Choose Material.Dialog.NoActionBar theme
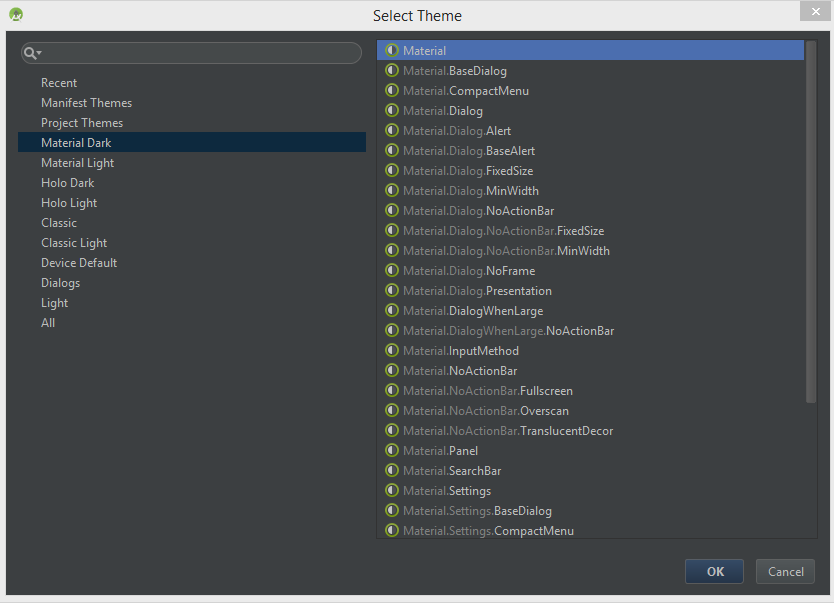 (478, 211)
